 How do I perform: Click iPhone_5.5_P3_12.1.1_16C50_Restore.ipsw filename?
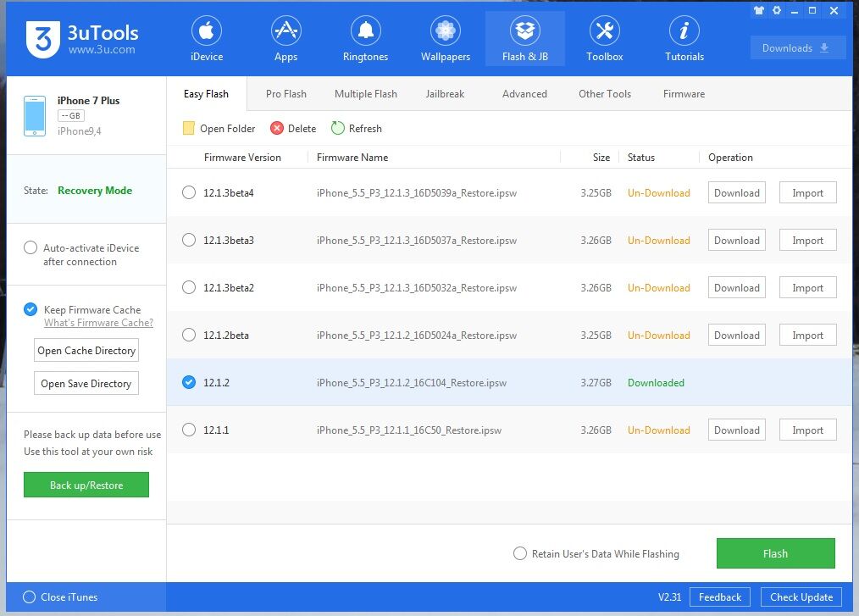pyautogui.click(x=408, y=430)
